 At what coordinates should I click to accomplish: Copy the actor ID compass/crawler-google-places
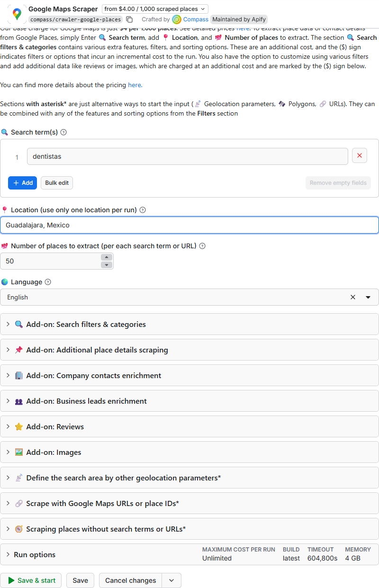tap(129, 19)
